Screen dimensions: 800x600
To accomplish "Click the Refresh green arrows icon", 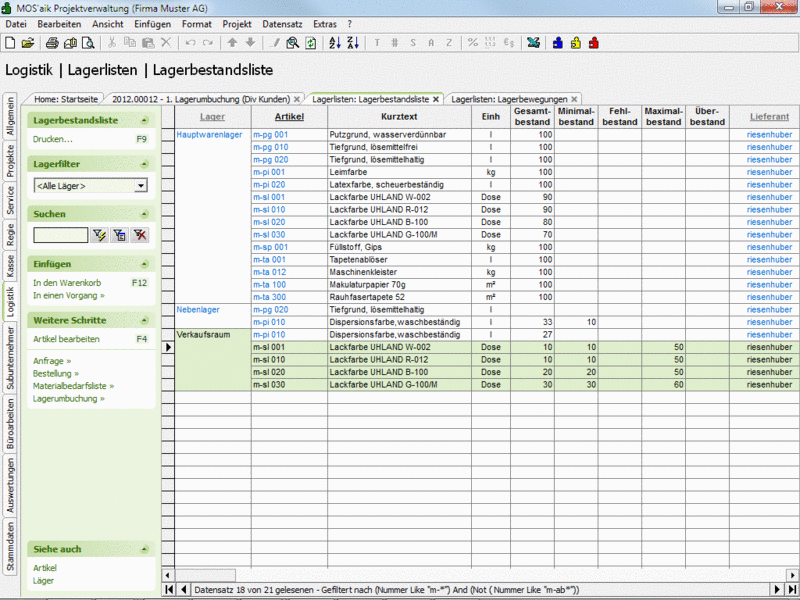I will pos(311,43).
